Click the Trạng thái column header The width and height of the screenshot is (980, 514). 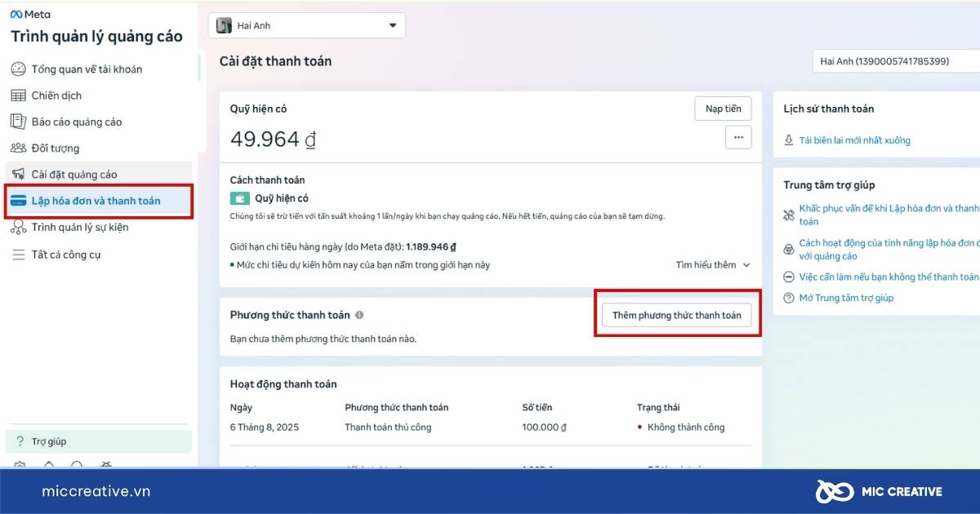[658, 407]
